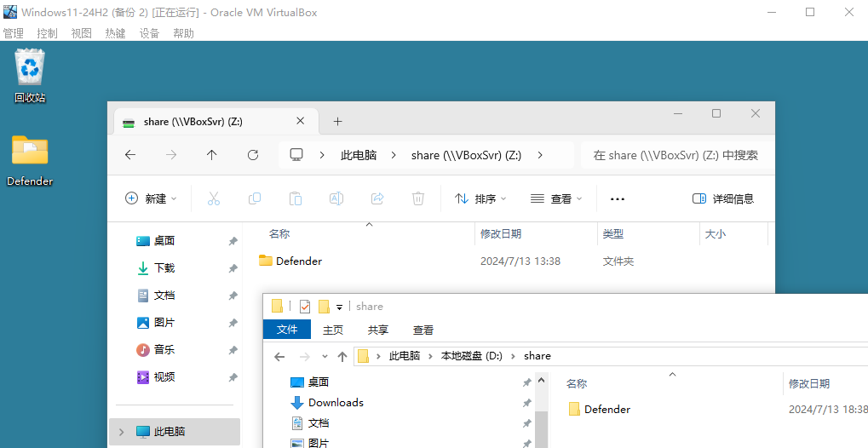
Task: Click the search box for share (Z:)
Action: (x=677, y=155)
